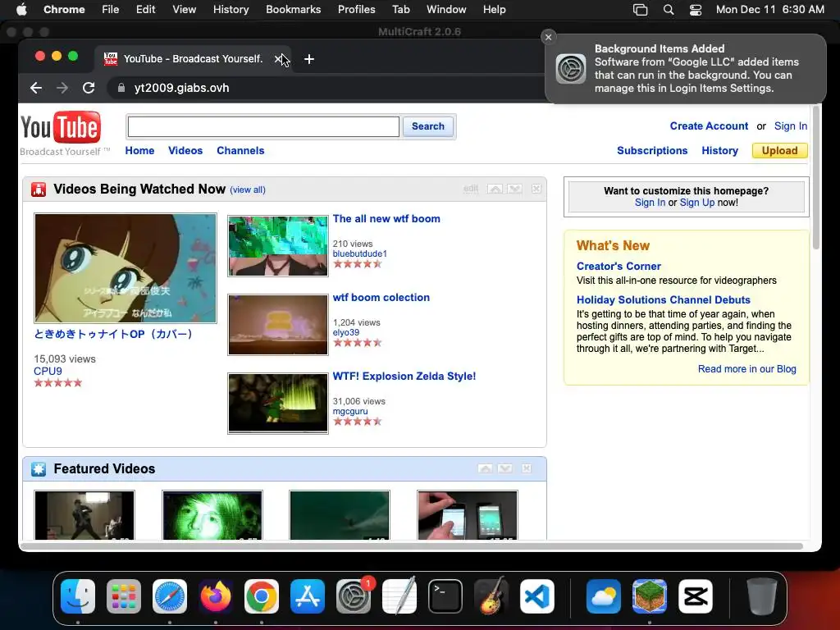The width and height of the screenshot is (840, 630).
Task: Open Firefox from the Dock
Action: pos(216,596)
